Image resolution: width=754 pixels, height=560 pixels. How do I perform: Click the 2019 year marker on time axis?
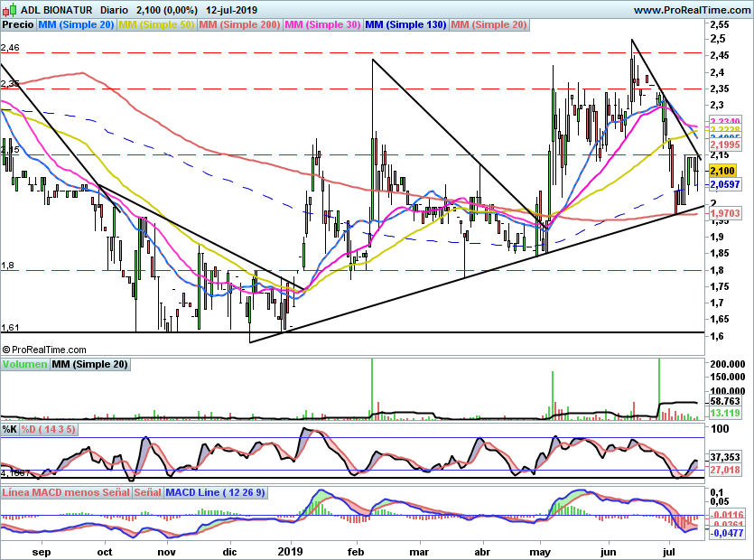[x=292, y=550]
